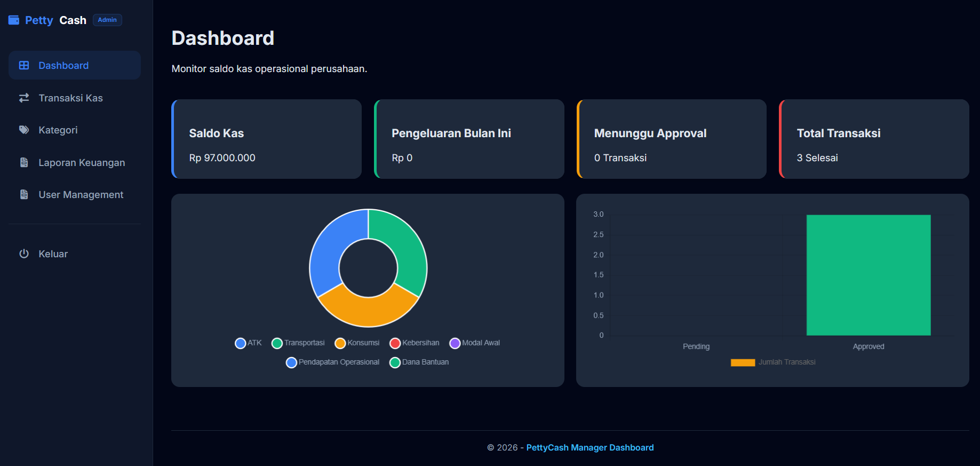Click the PettyCash Manager Dashboard footer link
Image resolution: width=980 pixels, height=466 pixels.
590,447
